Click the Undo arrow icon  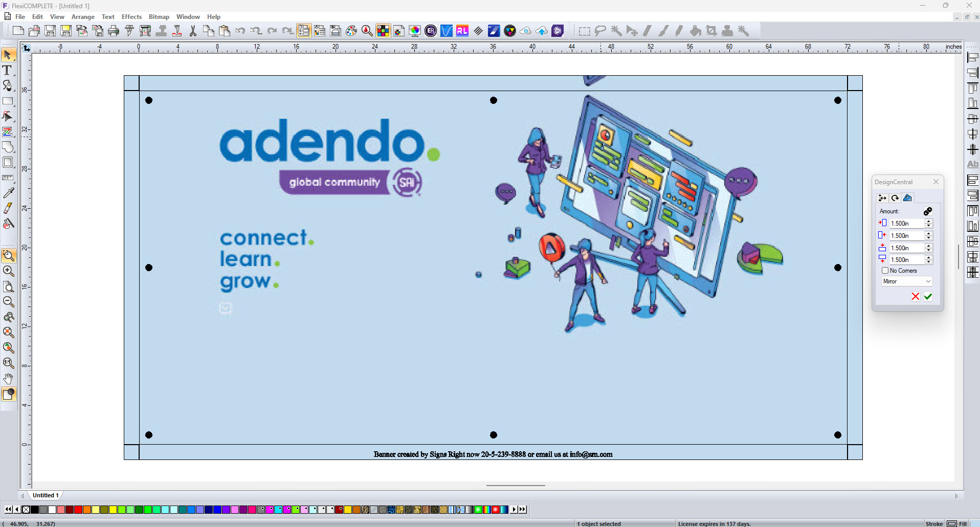(x=240, y=31)
